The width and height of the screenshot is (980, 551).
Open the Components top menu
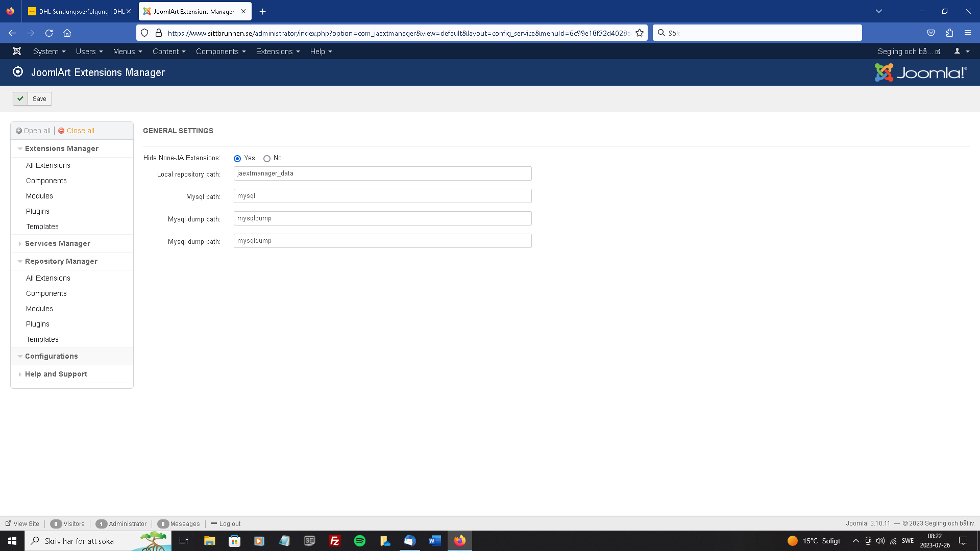point(220,52)
